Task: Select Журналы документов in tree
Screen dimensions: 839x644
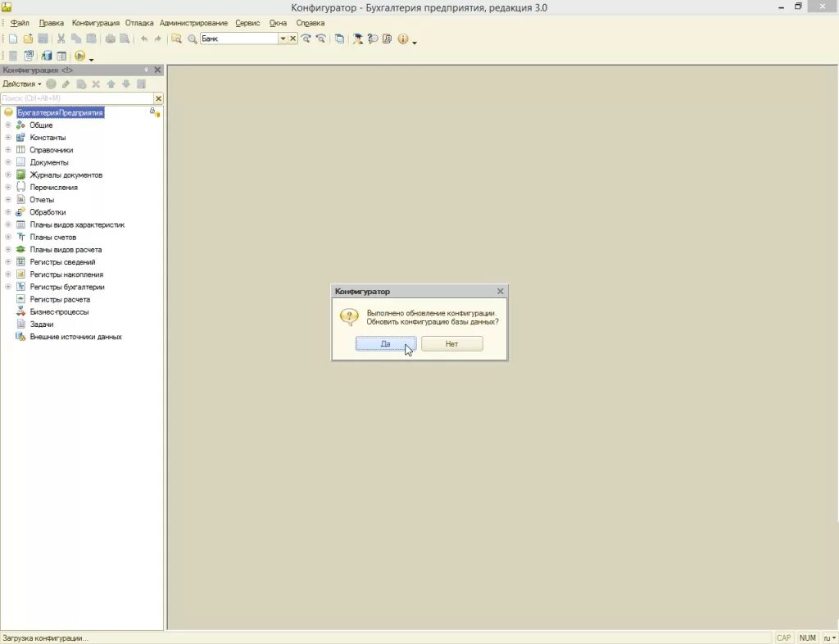Action: click(x=66, y=175)
